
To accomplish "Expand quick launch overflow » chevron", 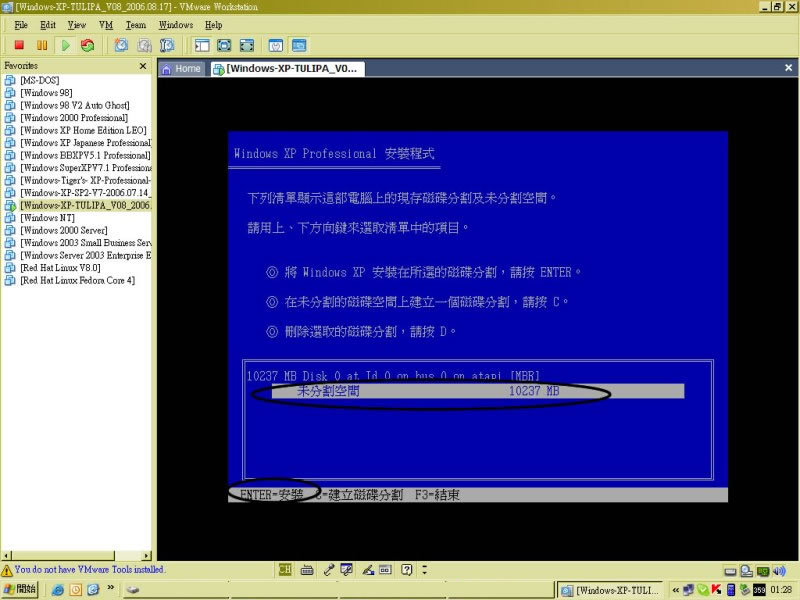I will (110, 588).
